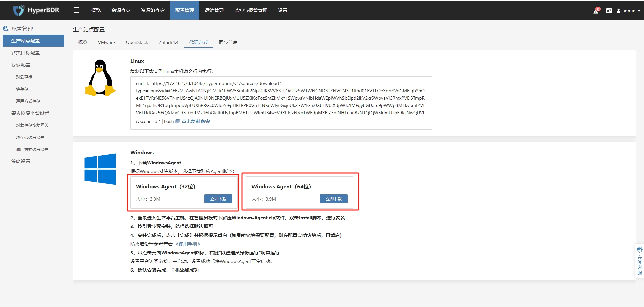The image size is (644, 307).
Task: Select 生产站点配置 in the sidebar
Action: point(34,41)
